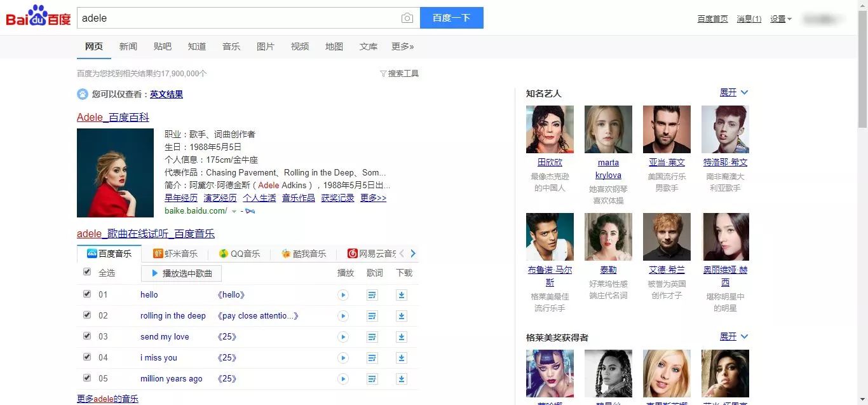Uncheck song 05 million years ago
Screen dimensions: 868x405
coord(87,378)
